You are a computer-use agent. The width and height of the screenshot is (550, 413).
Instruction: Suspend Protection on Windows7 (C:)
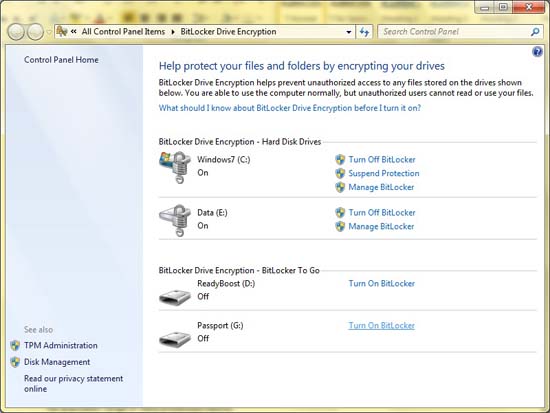[384, 173]
